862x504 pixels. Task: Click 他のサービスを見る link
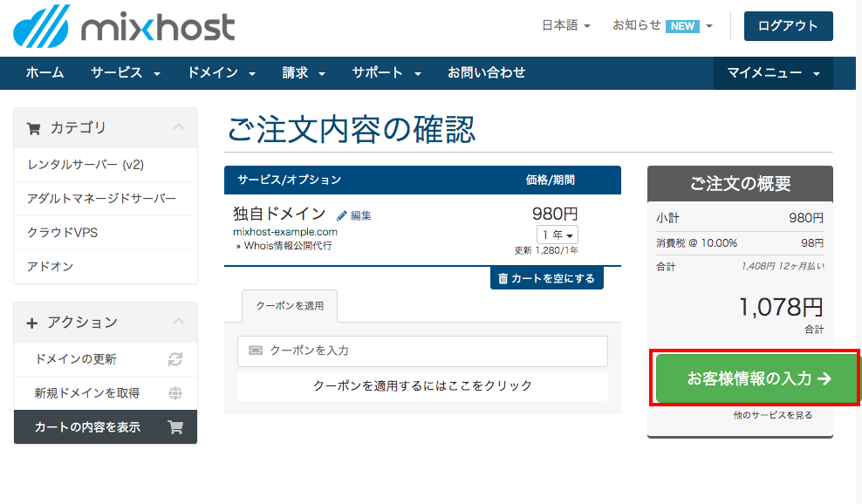pyautogui.click(x=772, y=415)
